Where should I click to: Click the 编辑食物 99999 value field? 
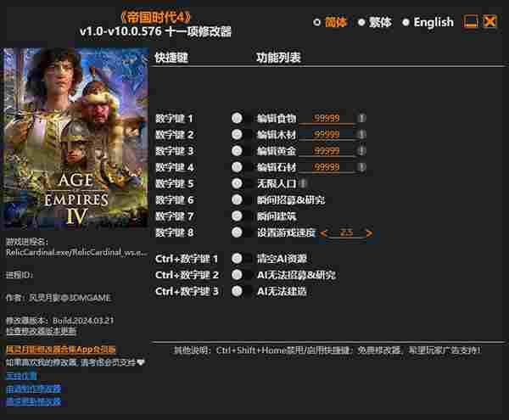tap(327, 118)
